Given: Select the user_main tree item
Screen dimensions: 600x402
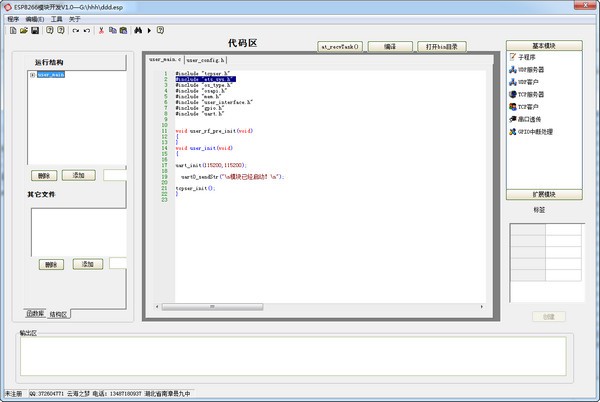Looking at the screenshot, I should click(51, 75).
